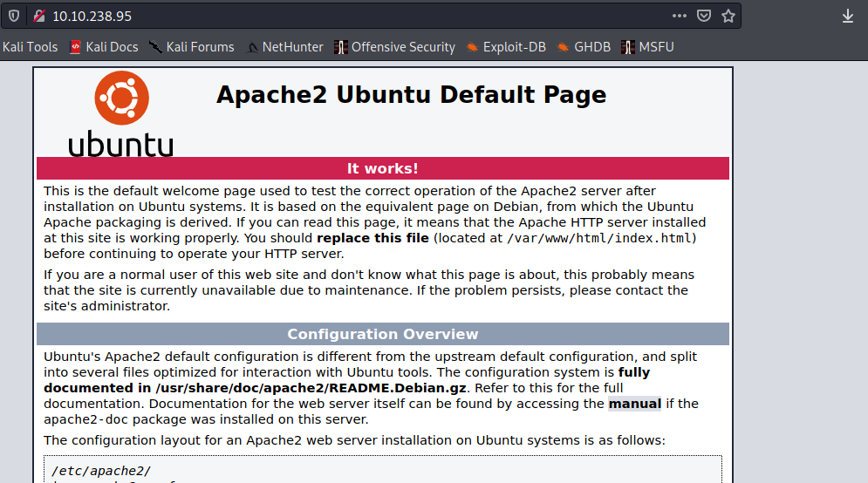Screen dimensions: 868x483
Task: Click the Ubuntu logo image
Action: (120, 113)
